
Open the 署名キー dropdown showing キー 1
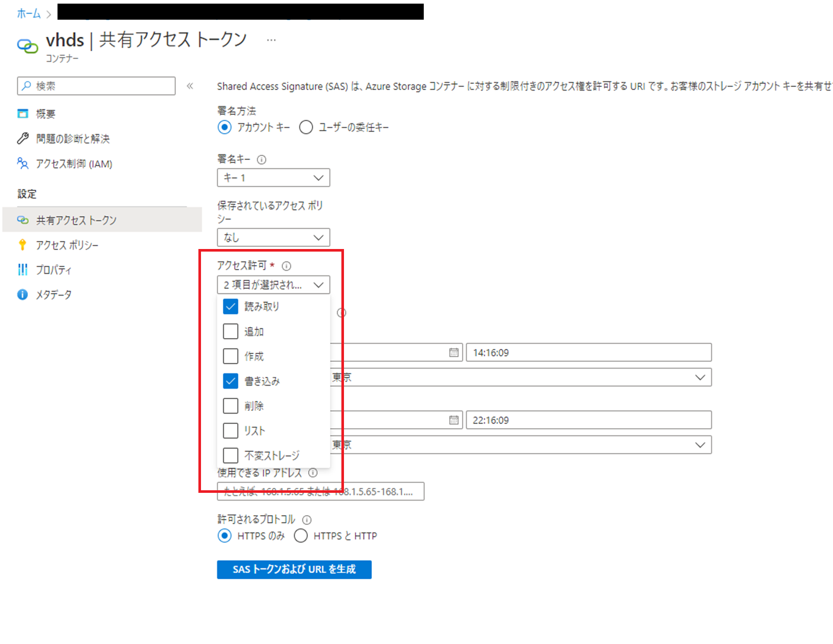(274, 178)
